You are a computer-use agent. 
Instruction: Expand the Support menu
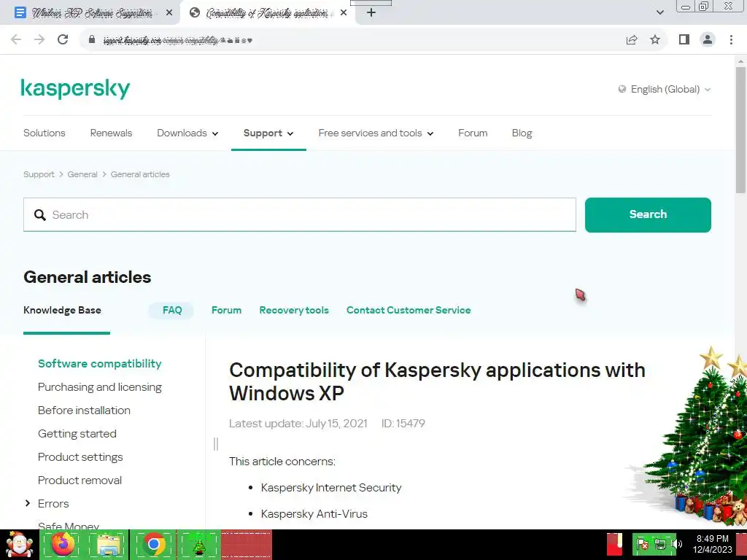tap(268, 133)
